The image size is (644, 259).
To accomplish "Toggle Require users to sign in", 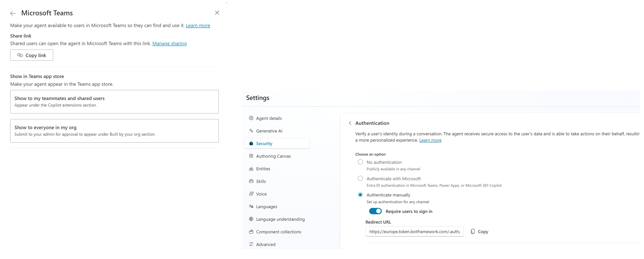I will [375, 211].
